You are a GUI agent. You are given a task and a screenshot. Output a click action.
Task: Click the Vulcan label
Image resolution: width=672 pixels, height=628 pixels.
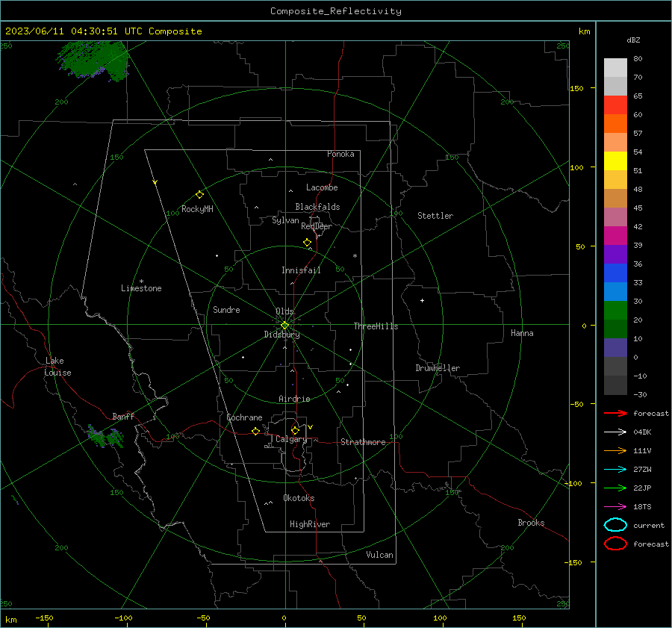coord(380,555)
